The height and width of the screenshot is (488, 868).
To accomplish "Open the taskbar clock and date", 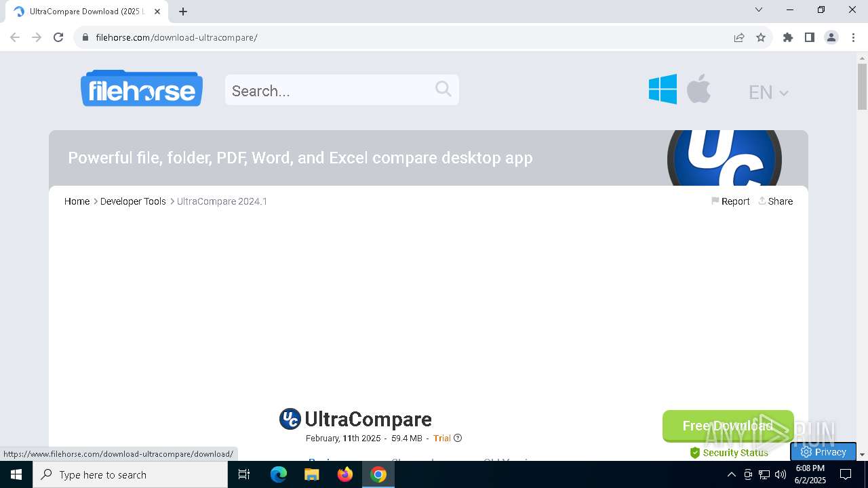I will pos(810,474).
